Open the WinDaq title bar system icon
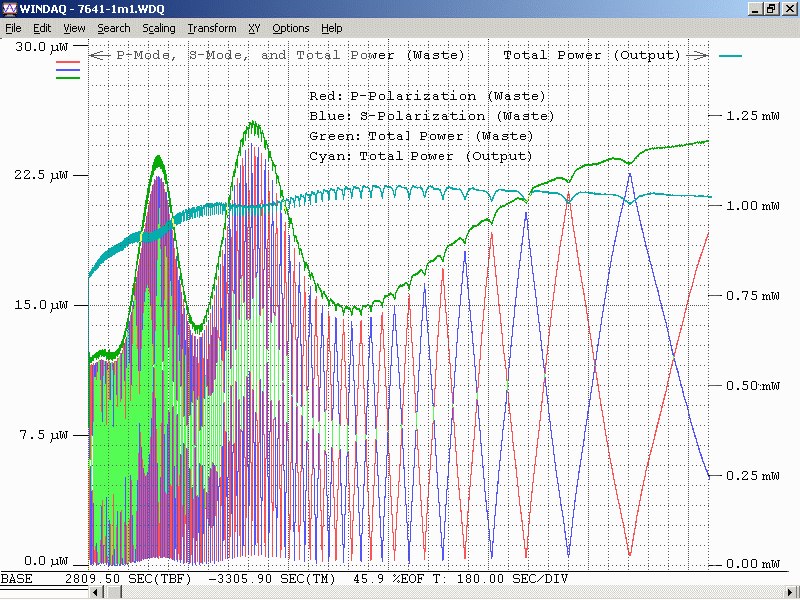 9,9
